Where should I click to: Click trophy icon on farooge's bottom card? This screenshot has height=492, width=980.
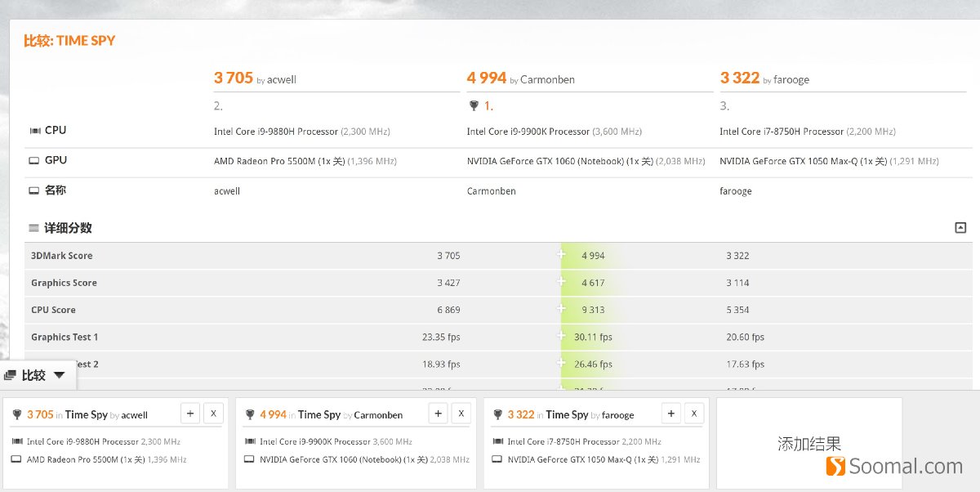click(x=497, y=414)
